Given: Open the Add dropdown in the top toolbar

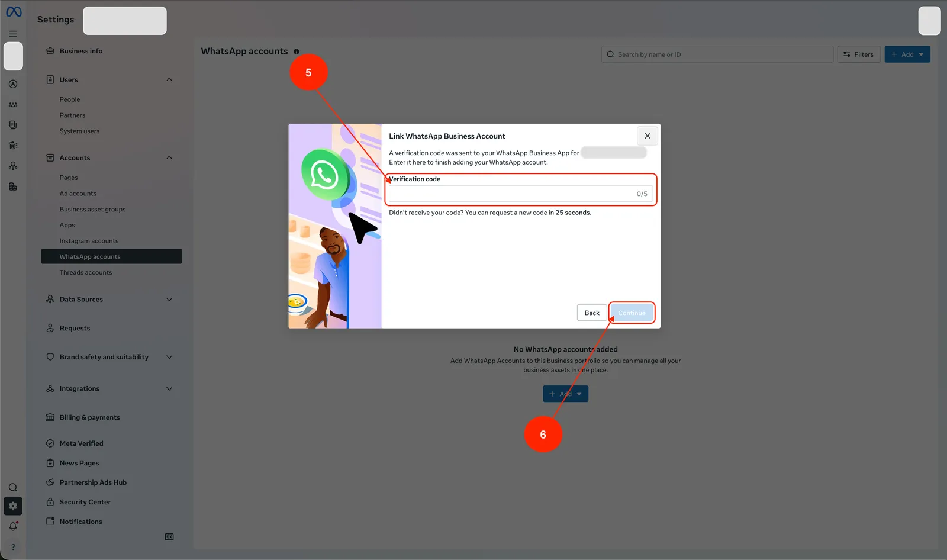Looking at the screenshot, I should coord(907,54).
